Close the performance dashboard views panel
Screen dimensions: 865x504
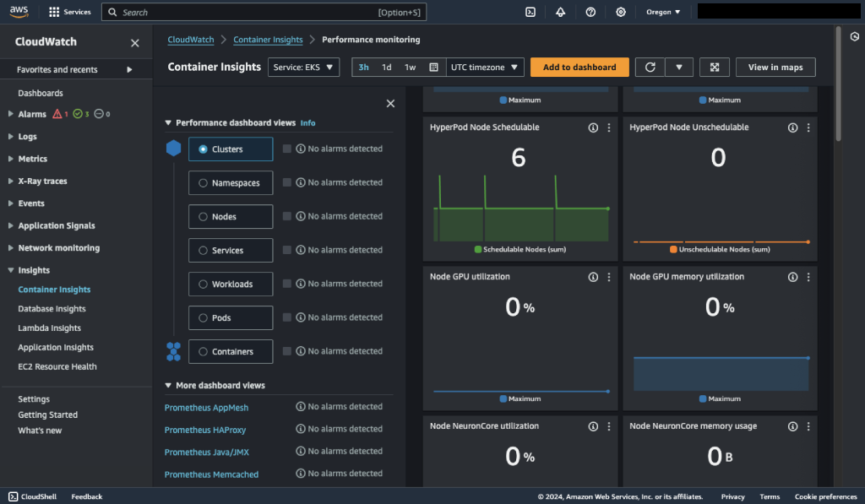[x=390, y=103]
